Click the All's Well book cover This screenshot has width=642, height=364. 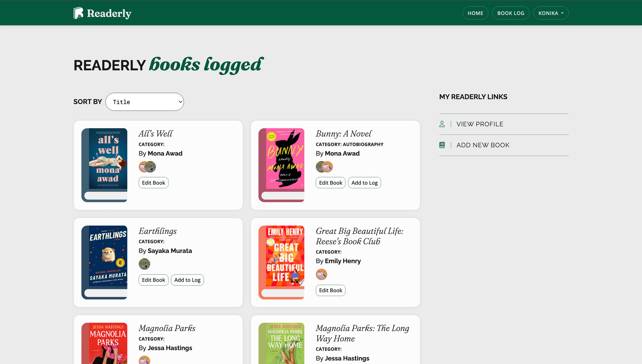(104, 165)
